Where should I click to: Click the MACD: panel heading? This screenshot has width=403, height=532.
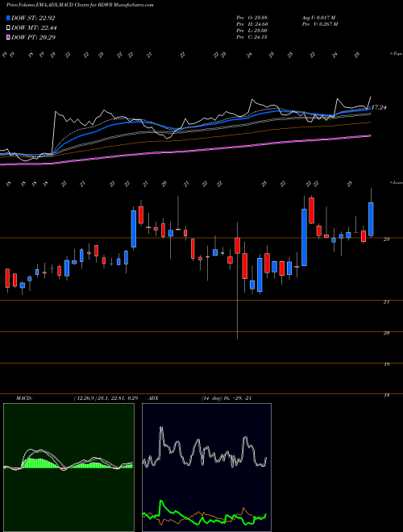pyautogui.click(x=23, y=398)
